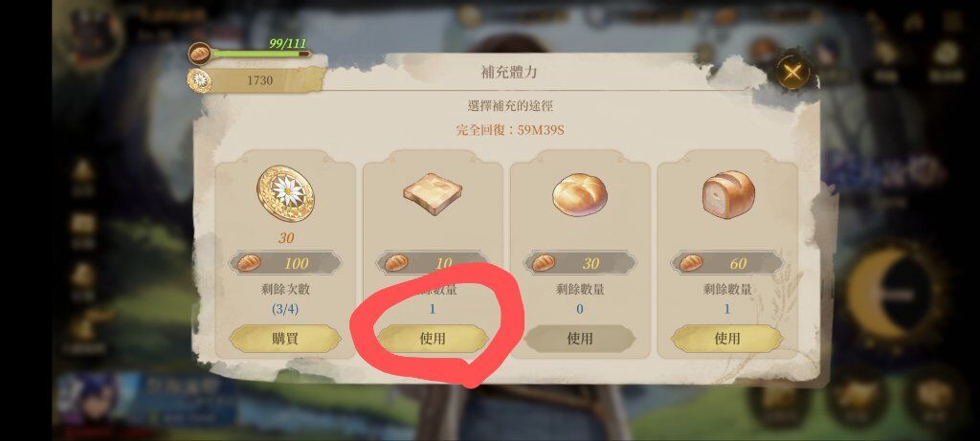Click the remaining purchases text (3/4)
This screenshot has height=441, width=980.
point(285,309)
